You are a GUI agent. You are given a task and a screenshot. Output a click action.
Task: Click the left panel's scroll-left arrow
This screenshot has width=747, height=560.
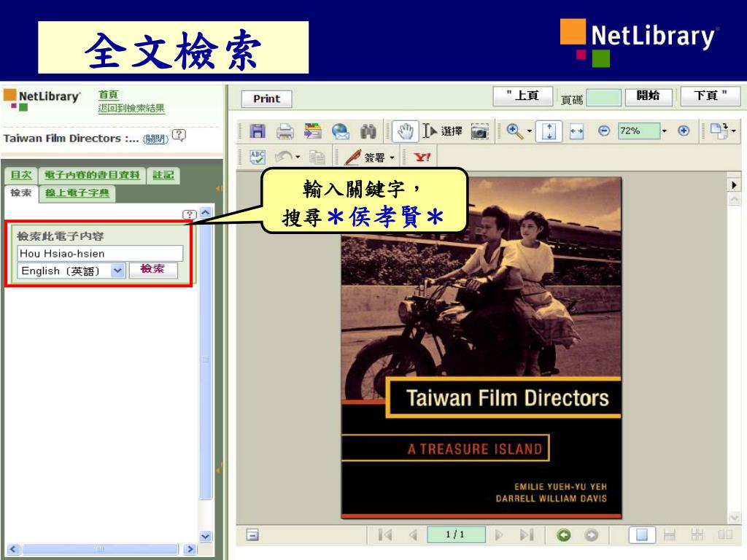coord(13,549)
